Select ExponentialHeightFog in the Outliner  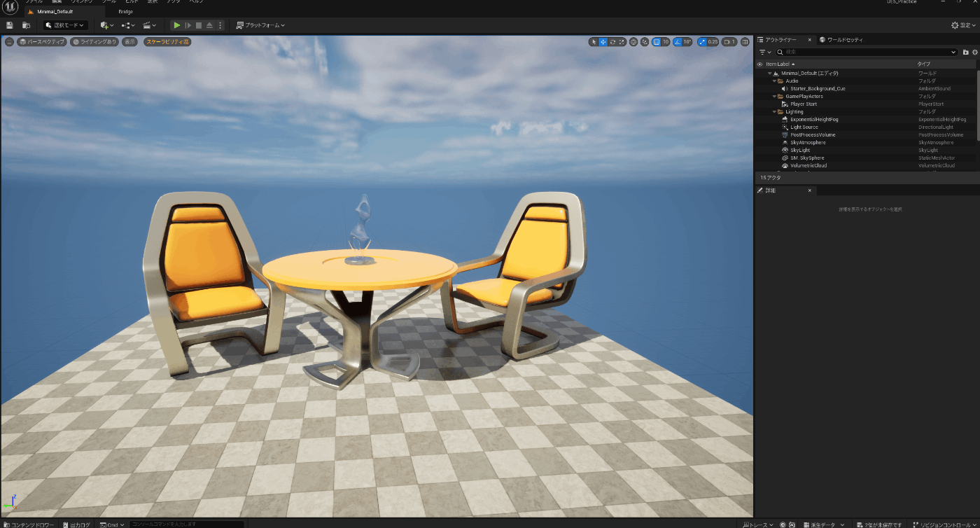tap(814, 119)
